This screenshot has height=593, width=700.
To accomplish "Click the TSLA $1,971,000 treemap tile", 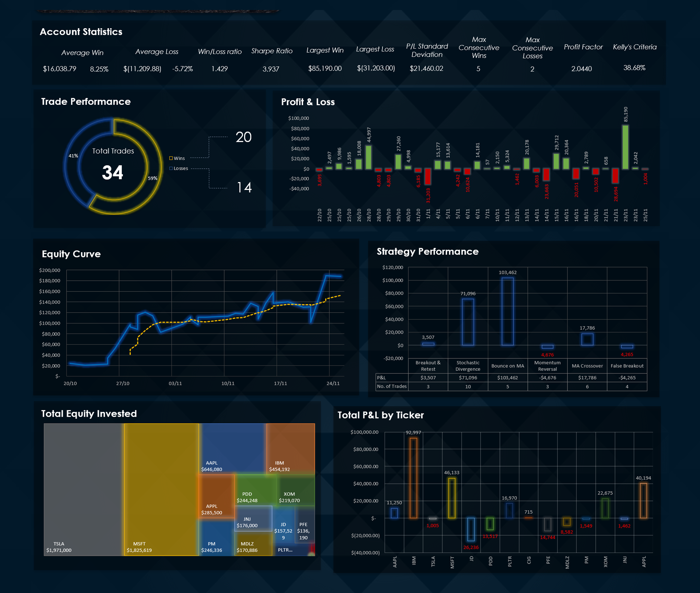I will [x=84, y=490].
